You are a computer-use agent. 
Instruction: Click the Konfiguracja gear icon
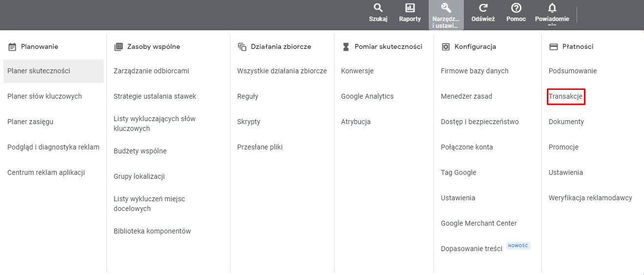click(445, 47)
